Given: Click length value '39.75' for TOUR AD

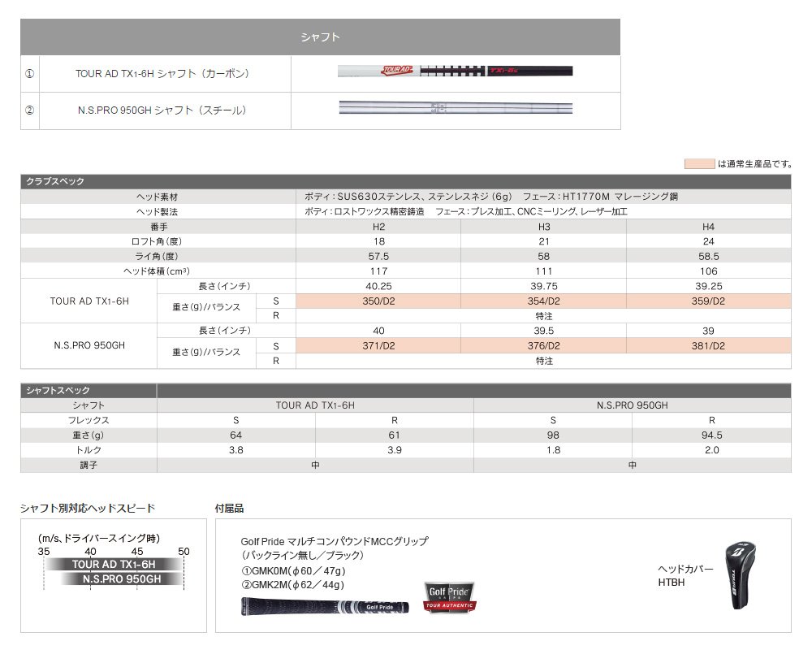Looking at the screenshot, I should click(544, 286).
